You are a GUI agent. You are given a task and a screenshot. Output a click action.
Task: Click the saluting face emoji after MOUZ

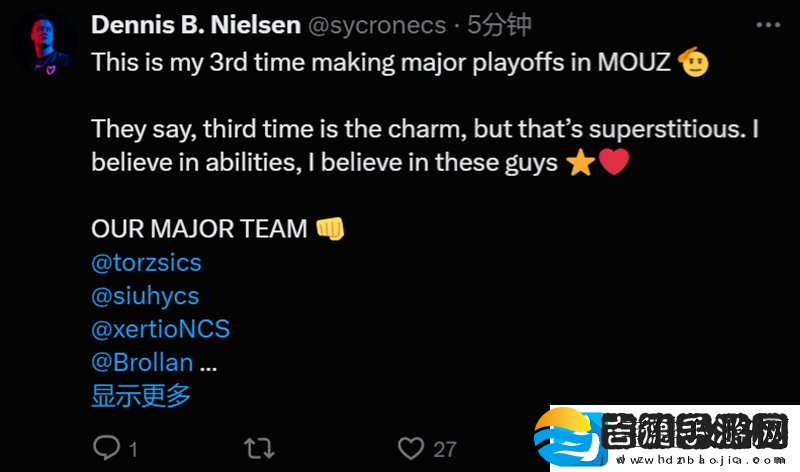point(693,62)
